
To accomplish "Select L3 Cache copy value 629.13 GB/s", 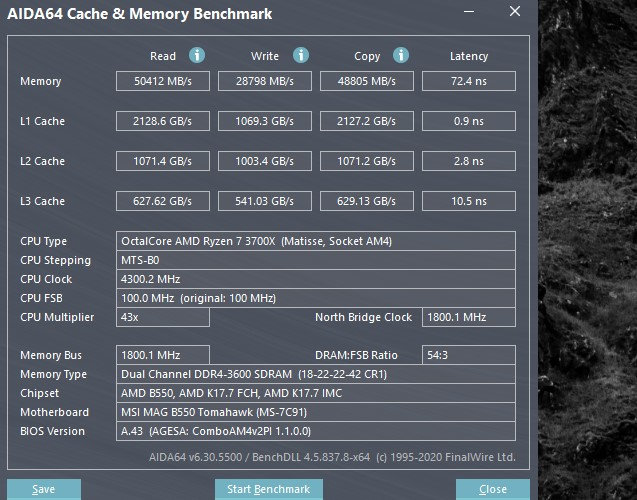I will click(x=367, y=201).
